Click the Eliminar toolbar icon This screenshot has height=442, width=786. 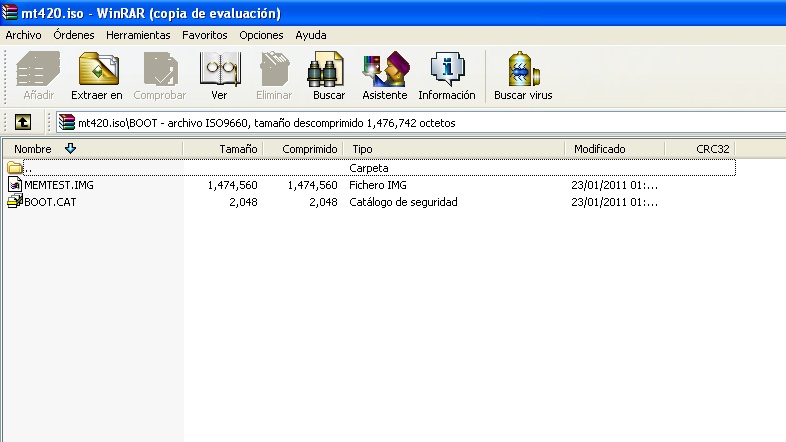coord(274,75)
